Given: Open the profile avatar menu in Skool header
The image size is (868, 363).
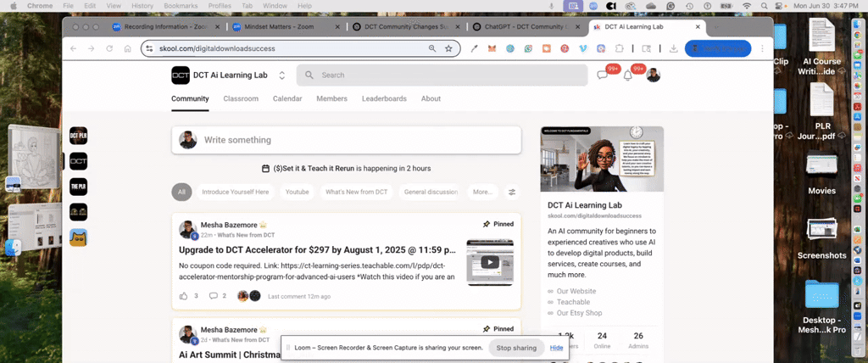Looking at the screenshot, I should click(654, 75).
